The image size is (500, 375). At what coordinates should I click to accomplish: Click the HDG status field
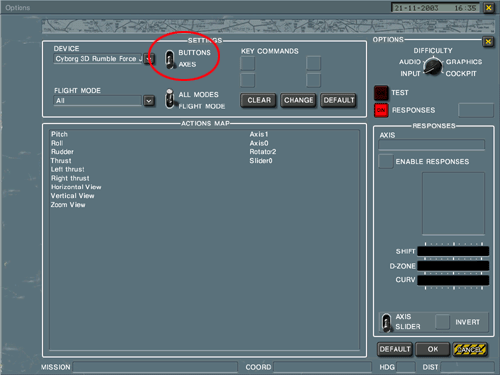pos(406,367)
